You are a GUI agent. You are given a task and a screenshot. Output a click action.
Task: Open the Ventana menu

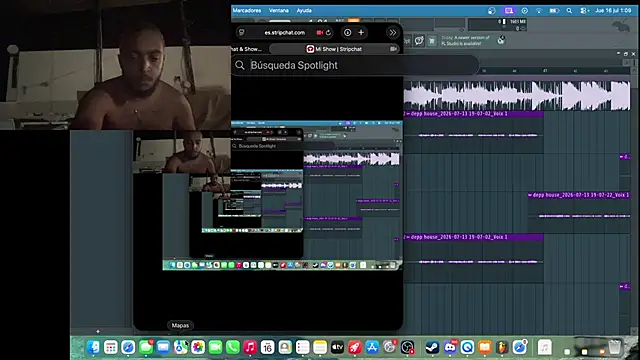coord(279,11)
